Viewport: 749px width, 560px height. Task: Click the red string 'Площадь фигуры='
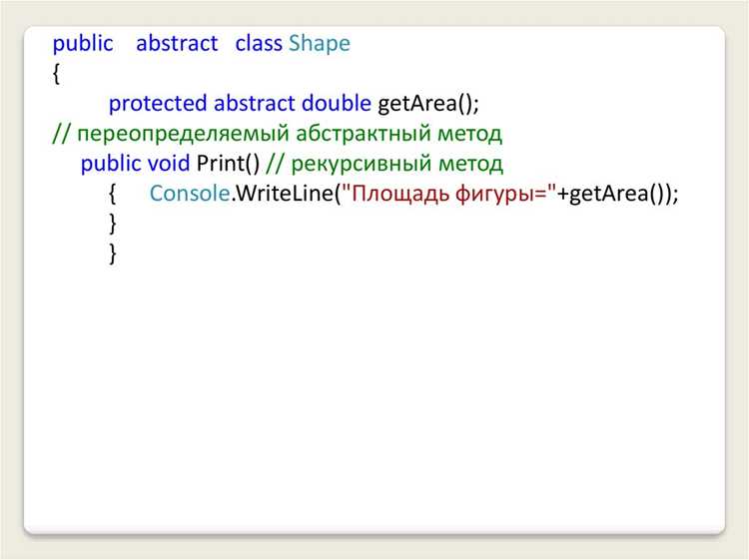click(x=450, y=194)
